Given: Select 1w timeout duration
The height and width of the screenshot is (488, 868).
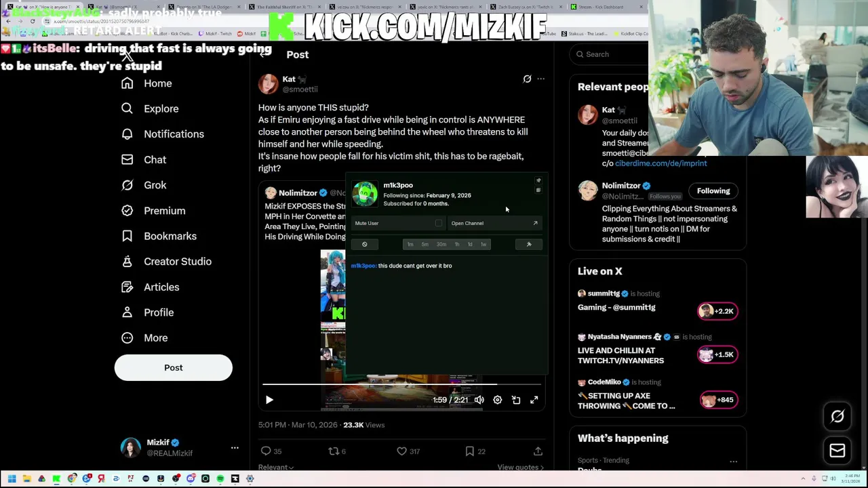Looking at the screenshot, I should coord(484,244).
